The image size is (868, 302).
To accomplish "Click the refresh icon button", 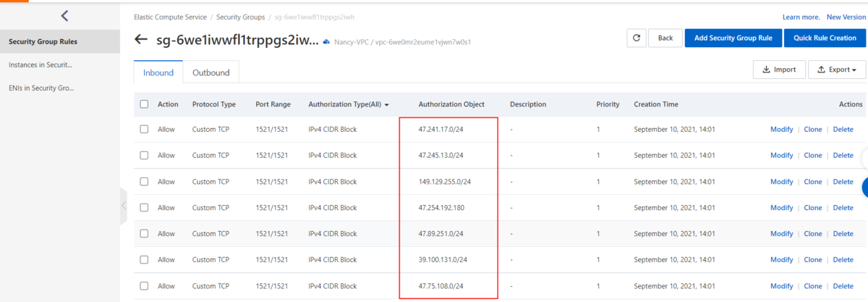I will pos(635,38).
